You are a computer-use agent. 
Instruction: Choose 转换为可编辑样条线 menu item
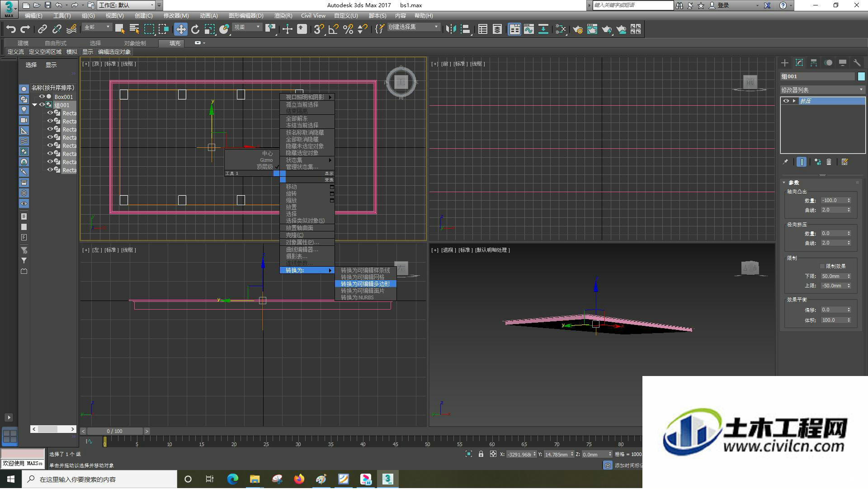(x=365, y=270)
